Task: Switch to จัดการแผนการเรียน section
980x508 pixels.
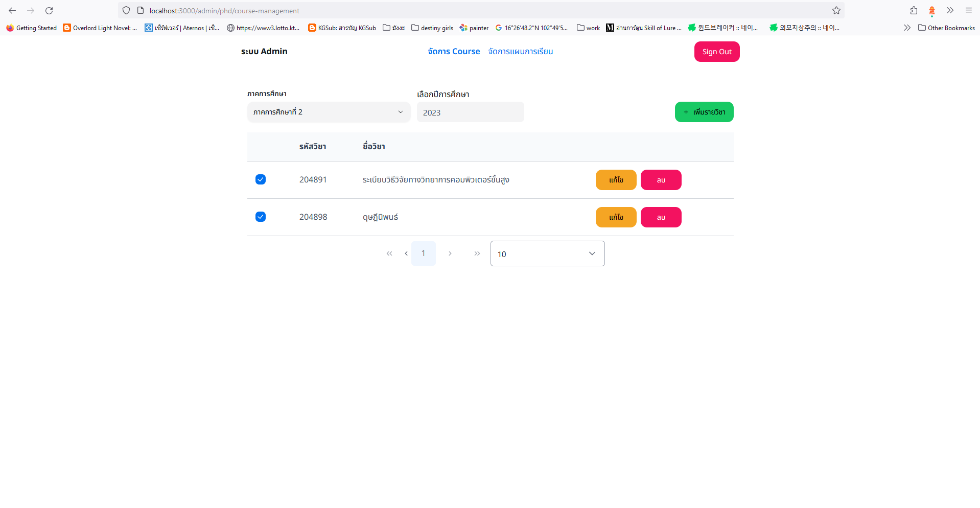Action: (521, 51)
